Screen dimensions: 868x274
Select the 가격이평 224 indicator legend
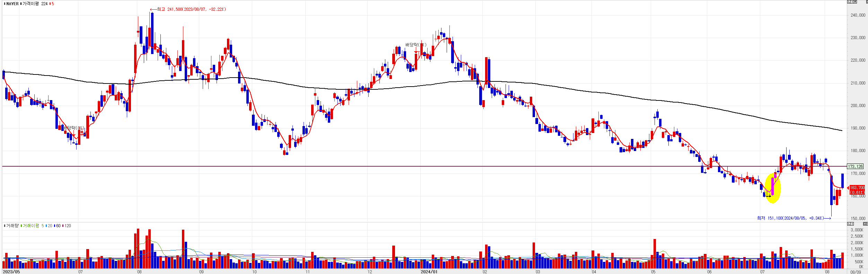34,4
